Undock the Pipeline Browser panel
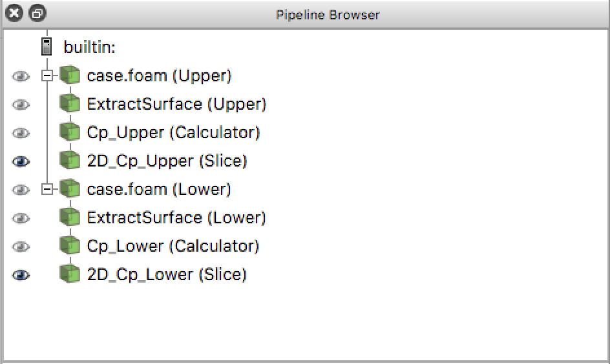This screenshot has width=610, height=364. pyautogui.click(x=38, y=14)
